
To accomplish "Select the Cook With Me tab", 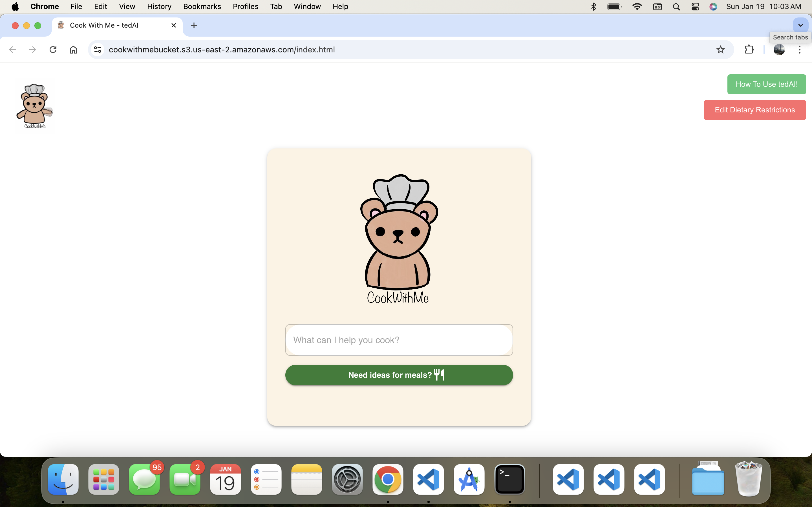I will tap(104, 25).
